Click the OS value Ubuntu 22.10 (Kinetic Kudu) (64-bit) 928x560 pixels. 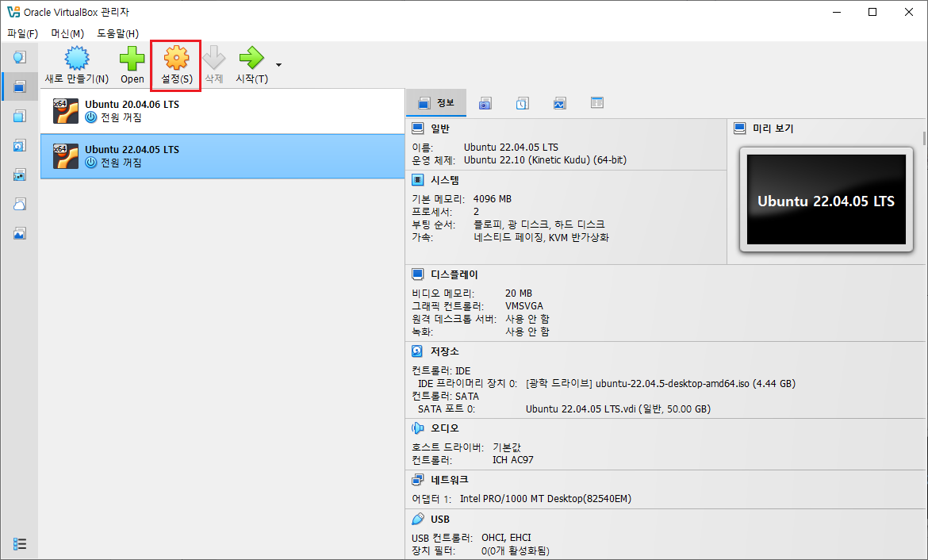[x=545, y=160]
